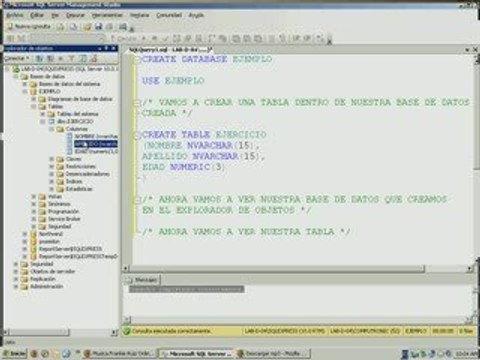
Task: Click the query success status check icon
Action: point(126,331)
